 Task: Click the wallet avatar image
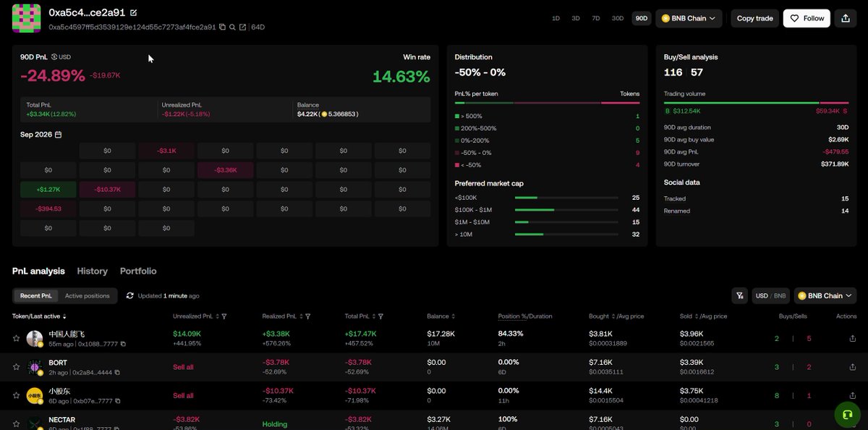[x=26, y=18]
